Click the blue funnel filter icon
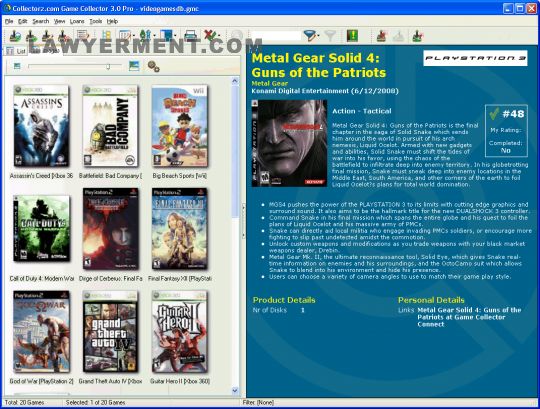 click(x=309, y=35)
